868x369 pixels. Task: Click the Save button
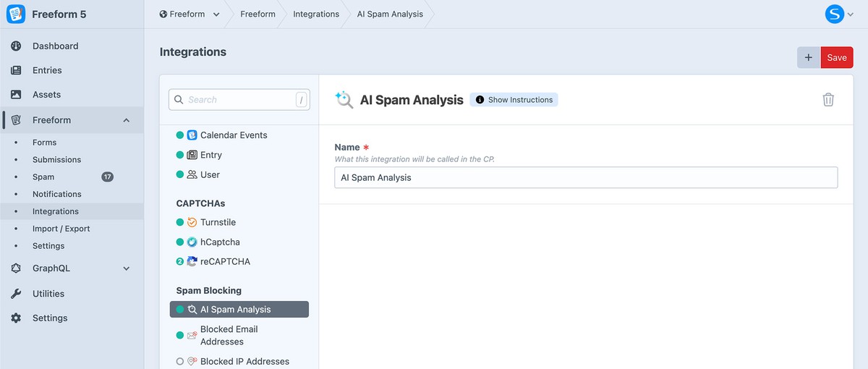[x=837, y=58]
